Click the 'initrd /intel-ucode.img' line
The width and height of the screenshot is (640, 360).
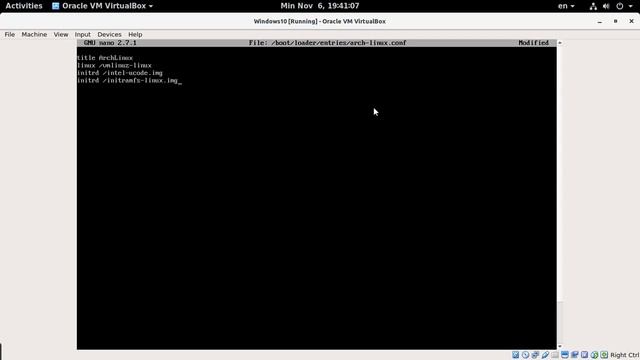click(x=120, y=73)
